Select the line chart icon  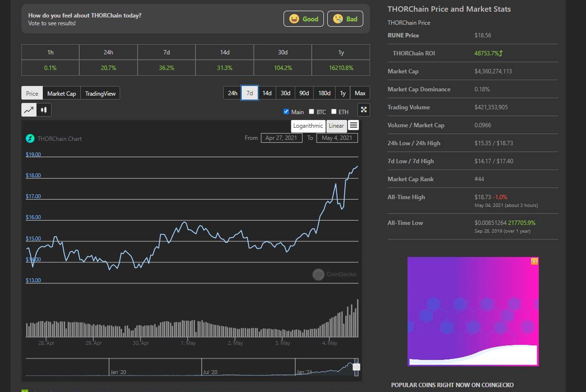[x=29, y=110]
